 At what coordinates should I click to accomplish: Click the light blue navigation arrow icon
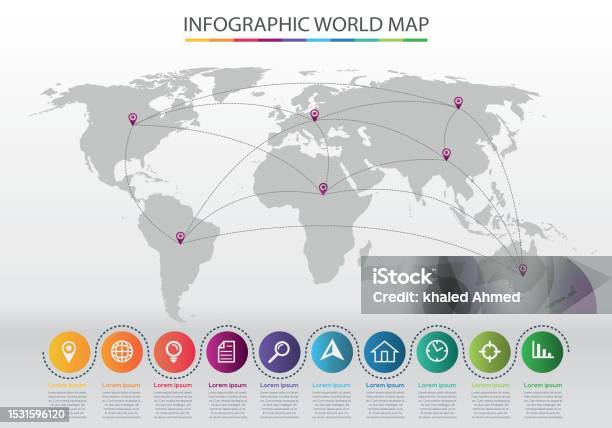click(332, 352)
